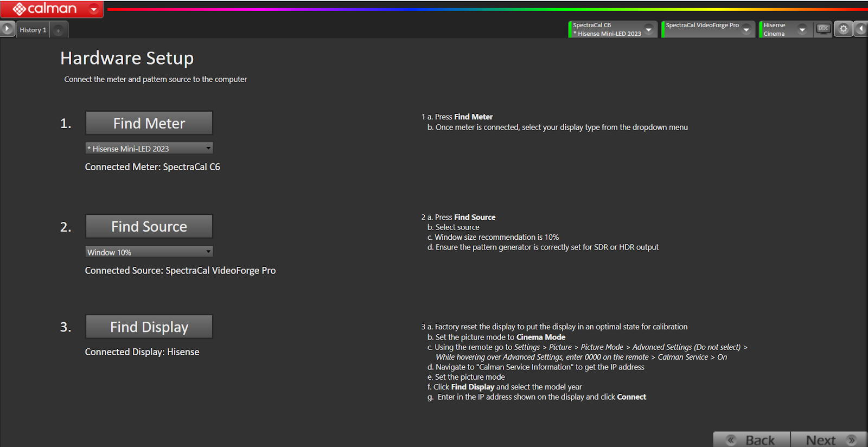
Task: Click the instruction 'Factory reset the display'
Action: pos(554,327)
